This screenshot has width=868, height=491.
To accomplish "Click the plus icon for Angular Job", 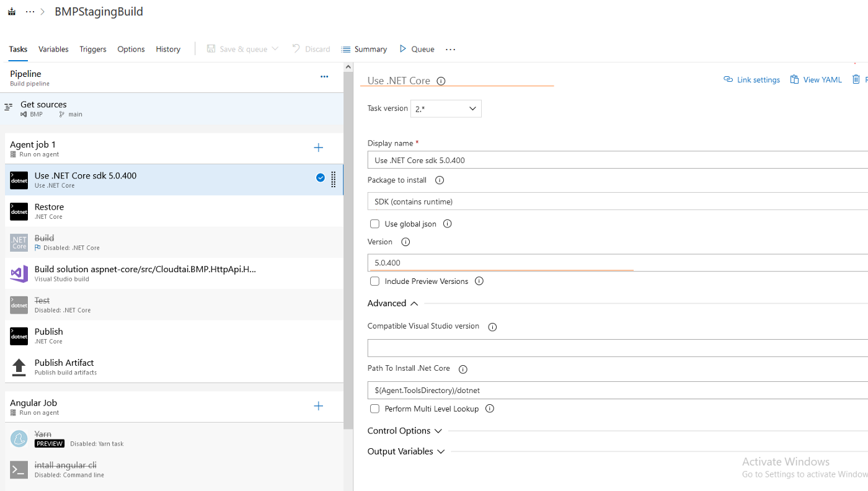I will (x=319, y=406).
